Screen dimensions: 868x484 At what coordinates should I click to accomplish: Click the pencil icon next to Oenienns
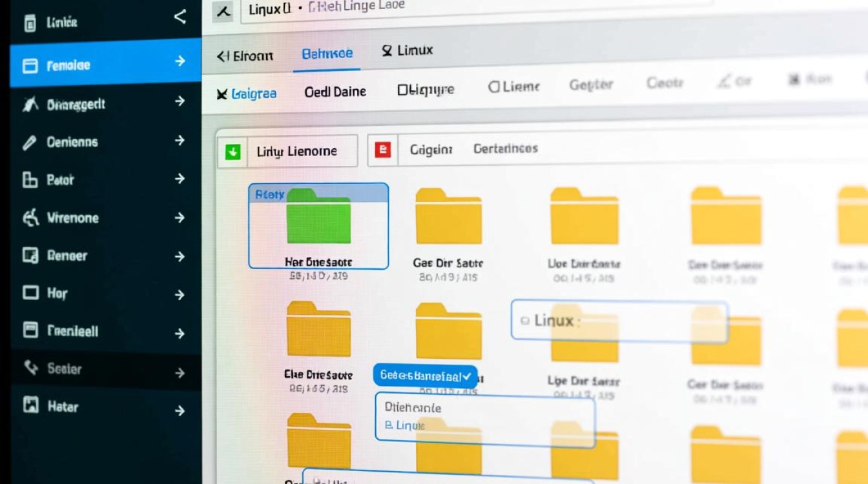(x=29, y=142)
